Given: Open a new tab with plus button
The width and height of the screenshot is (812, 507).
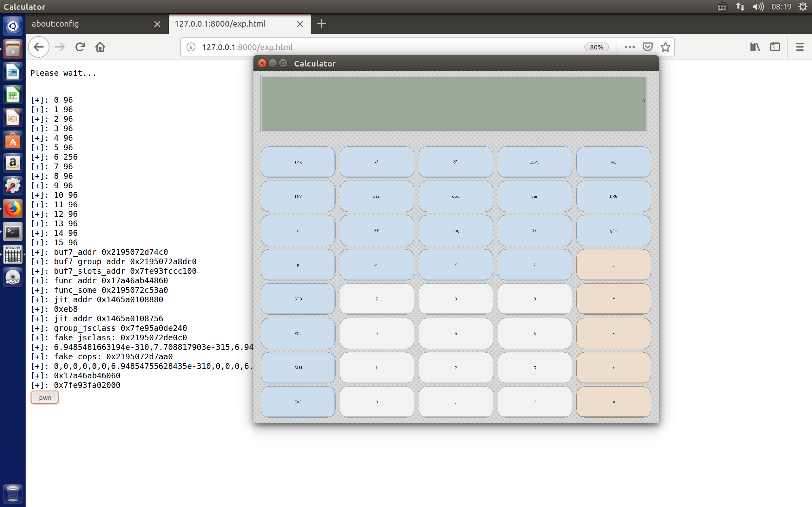Looking at the screenshot, I should pos(321,24).
